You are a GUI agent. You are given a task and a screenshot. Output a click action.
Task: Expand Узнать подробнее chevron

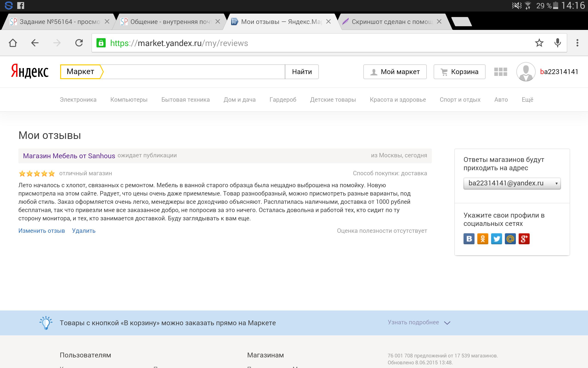[447, 323]
